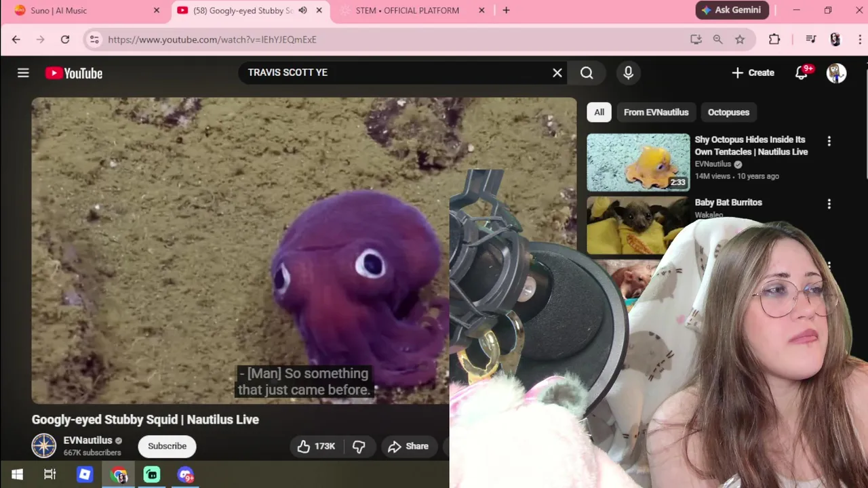Open Discord from the taskbar

186,474
